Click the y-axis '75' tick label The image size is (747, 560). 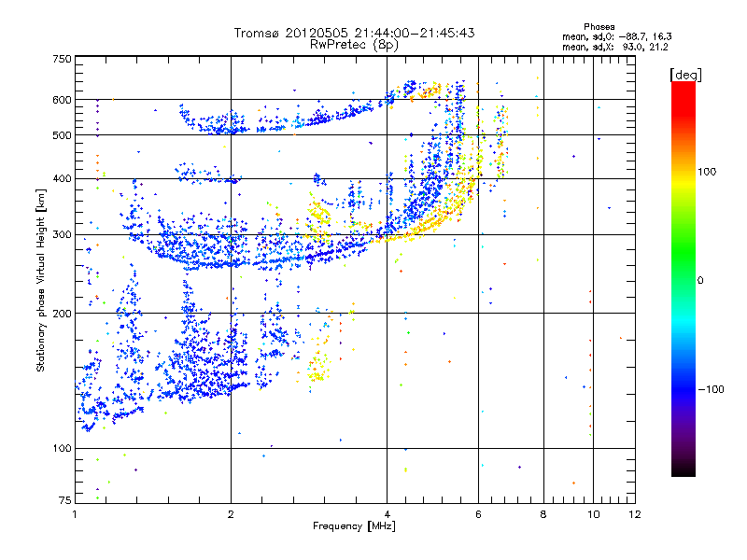point(65,500)
